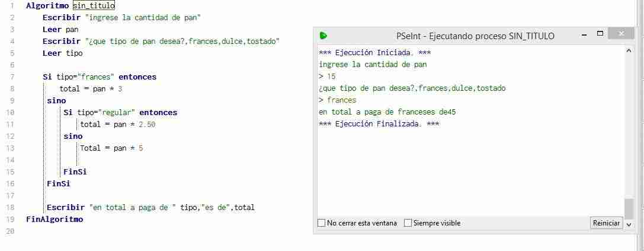The image size is (644, 251).
Task: Close the Ejecutando proceso SIN_TITULO window
Action: (x=621, y=33)
